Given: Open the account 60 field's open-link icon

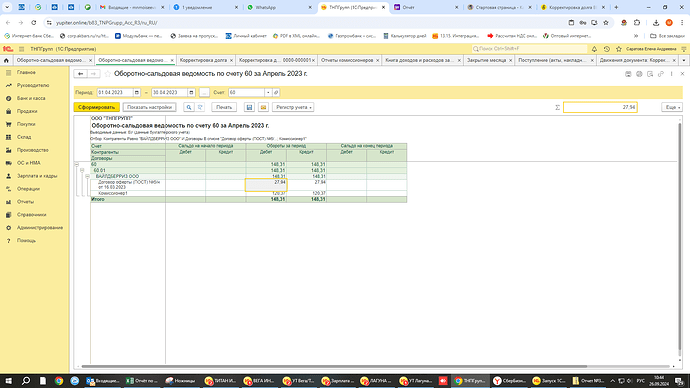Looking at the screenshot, I should (276, 92).
